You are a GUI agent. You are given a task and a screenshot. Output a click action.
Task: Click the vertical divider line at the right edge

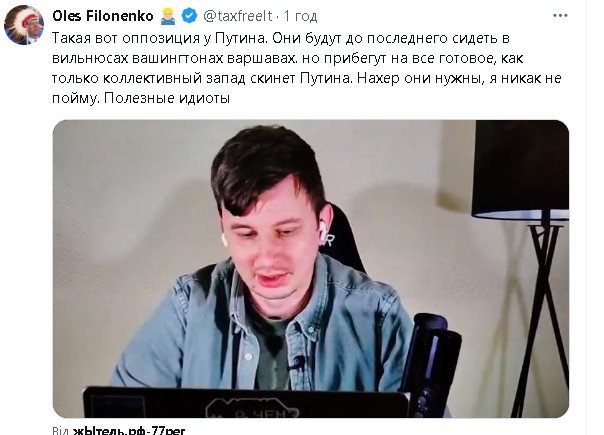(x=586, y=217)
